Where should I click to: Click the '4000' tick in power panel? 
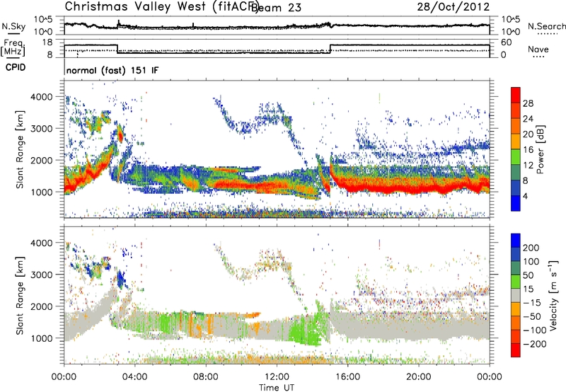pos(41,97)
